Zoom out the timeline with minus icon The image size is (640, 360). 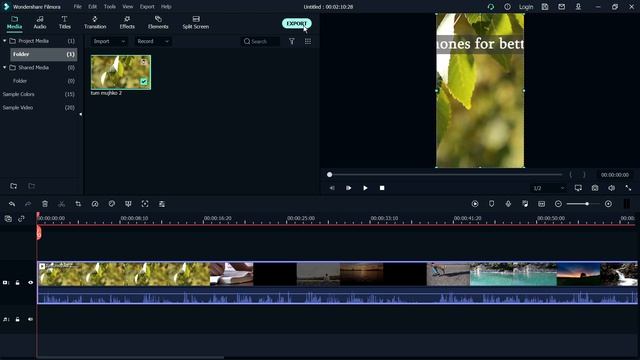[x=558, y=204]
